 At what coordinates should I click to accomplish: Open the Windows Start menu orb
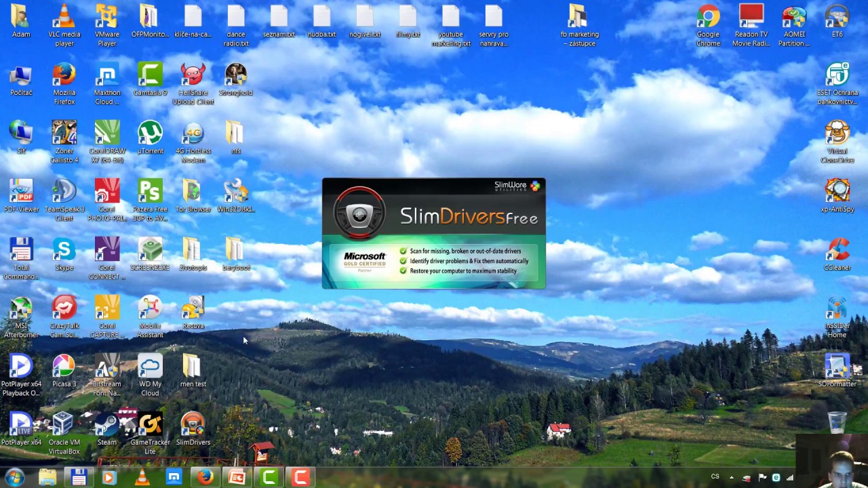coord(15,477)
